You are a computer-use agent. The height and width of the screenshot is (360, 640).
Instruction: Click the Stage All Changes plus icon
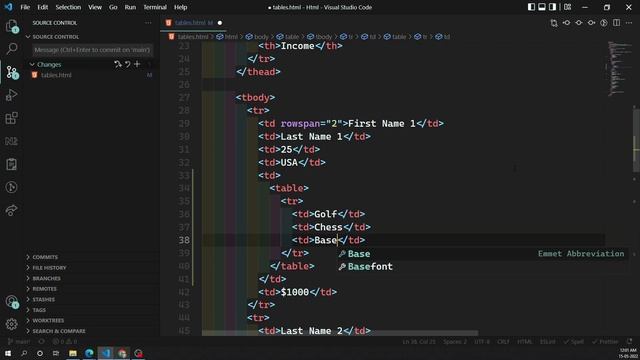[137, 64]
